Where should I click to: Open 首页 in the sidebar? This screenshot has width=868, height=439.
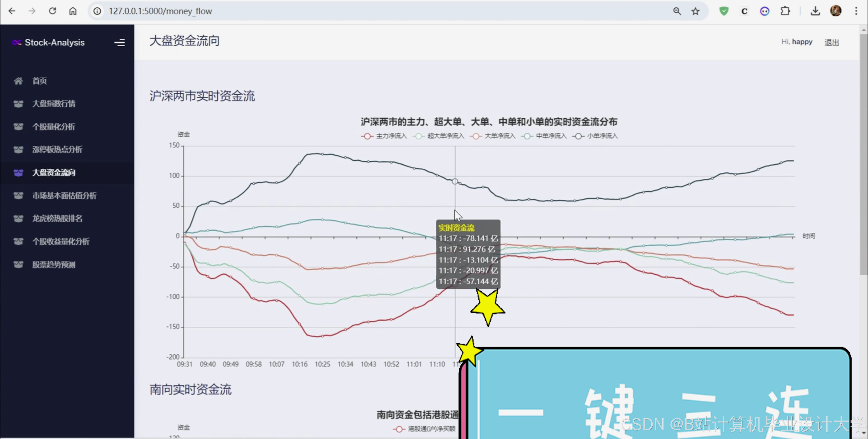39,81
